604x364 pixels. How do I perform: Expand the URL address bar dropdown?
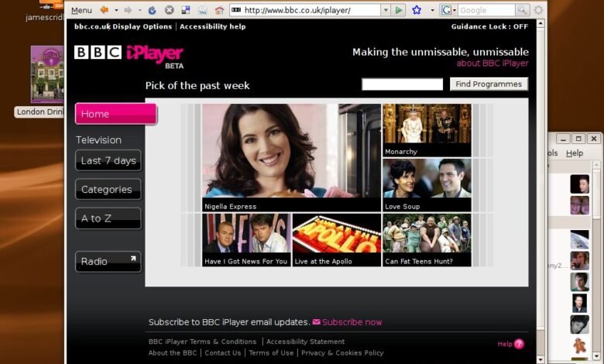(386, 10)
